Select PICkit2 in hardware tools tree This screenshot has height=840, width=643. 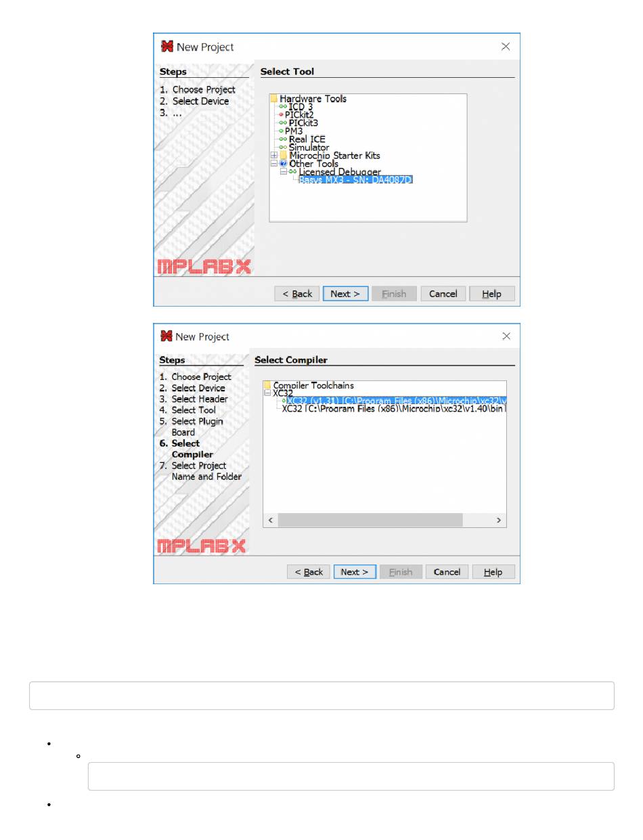click(300, 115)
